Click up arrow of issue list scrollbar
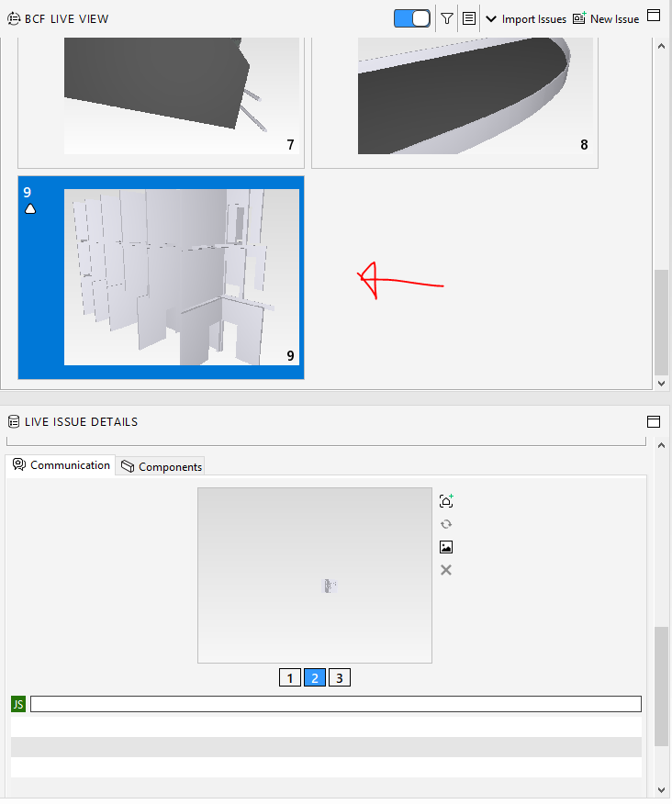672x804 pixels. tap(661, 46)
